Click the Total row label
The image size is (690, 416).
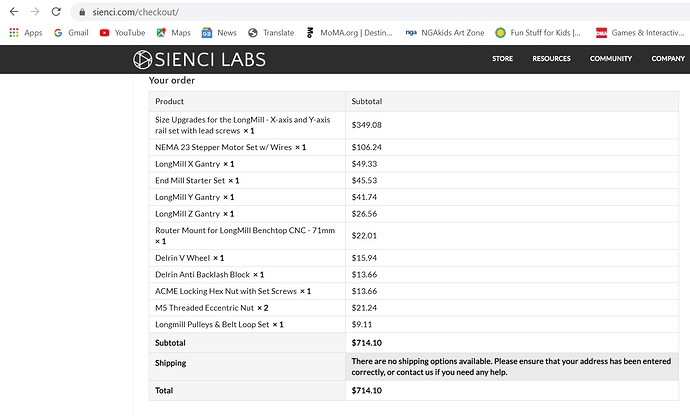pyautogui.click(x=164, y=390)
